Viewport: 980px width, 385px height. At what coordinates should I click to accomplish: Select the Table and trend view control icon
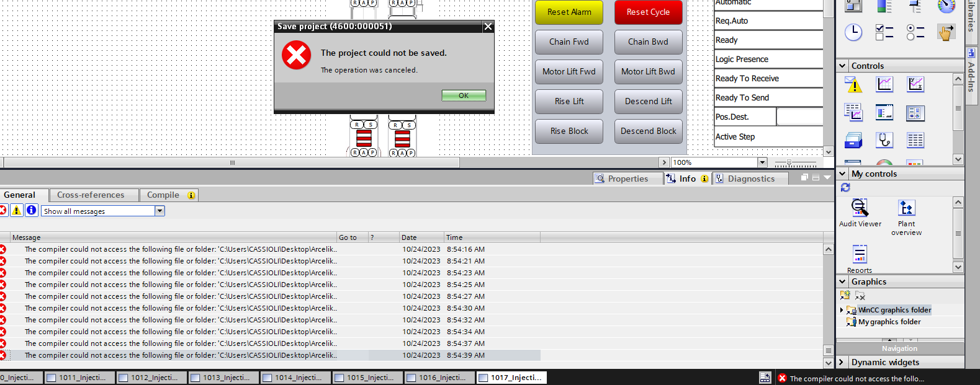(853, 112)
